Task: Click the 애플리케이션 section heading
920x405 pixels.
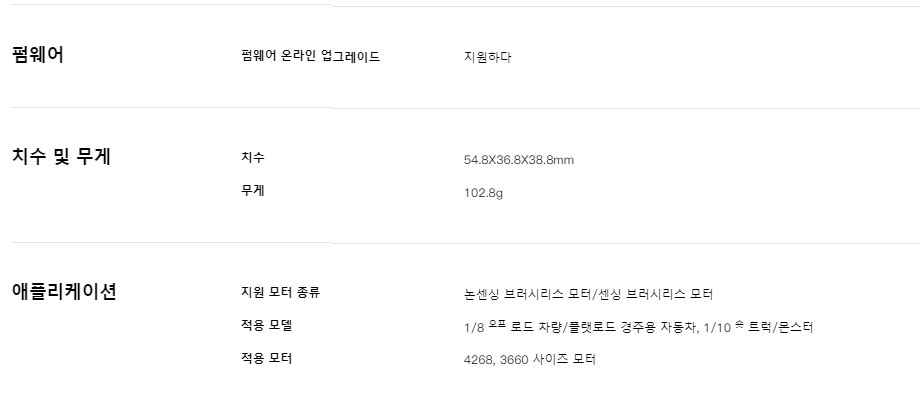Action: (x=64, y=292)
